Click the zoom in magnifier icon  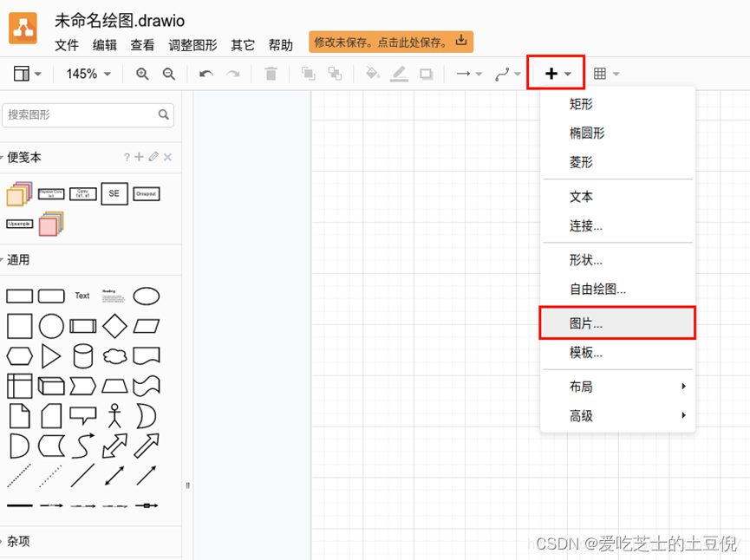pyautogui.click(x=142, y=74)
